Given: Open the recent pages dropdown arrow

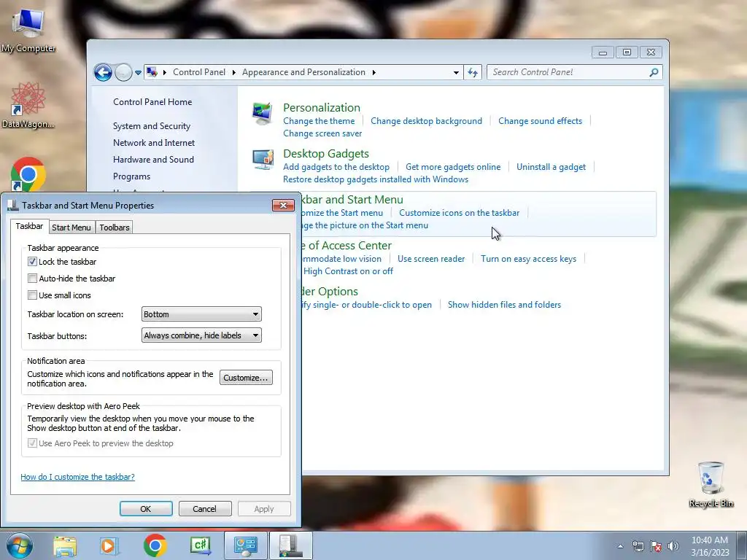Looking at the screenshot, I should (x=138, y=73).
